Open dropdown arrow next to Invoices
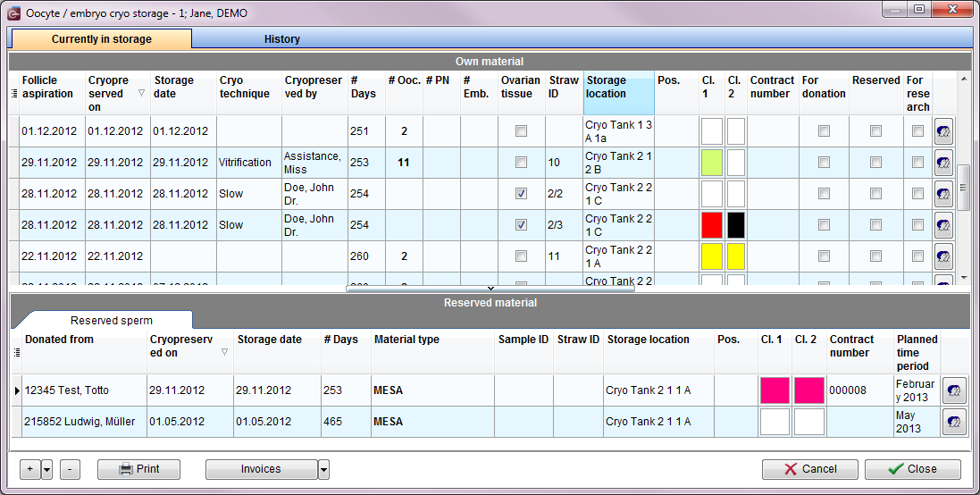 click(323, 469)
